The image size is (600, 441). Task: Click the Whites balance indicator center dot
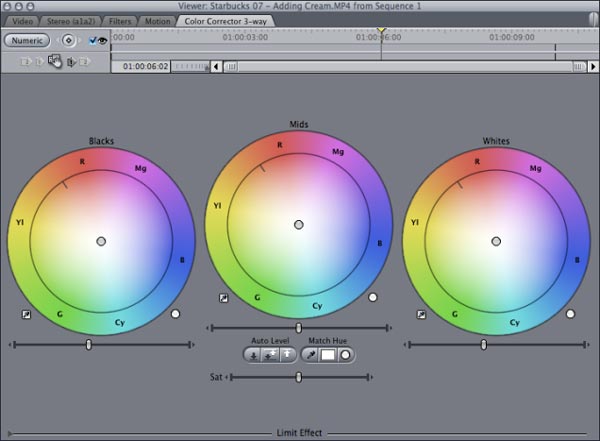(496, 241)
